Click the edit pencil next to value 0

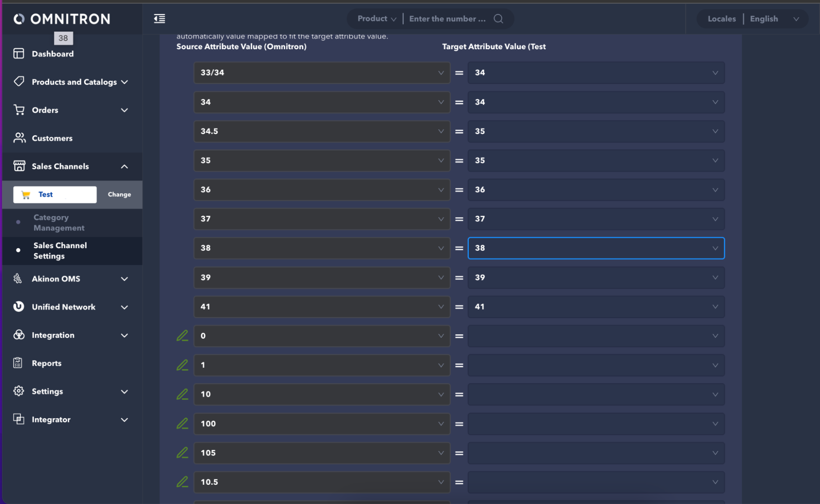[182, 336]
